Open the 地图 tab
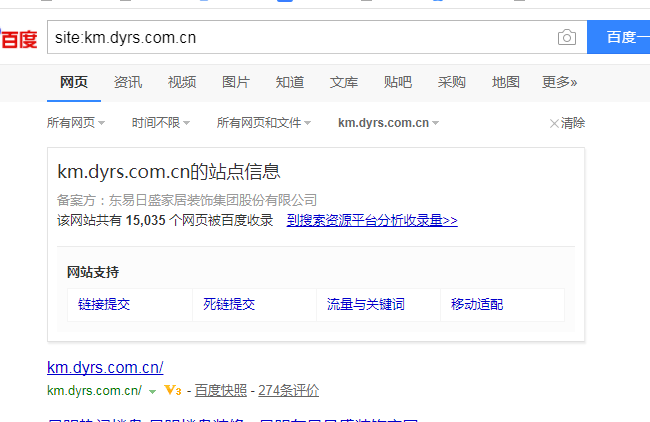Image resolution: width=650 pixels, height=422 pixels. (x=506, y=82)
